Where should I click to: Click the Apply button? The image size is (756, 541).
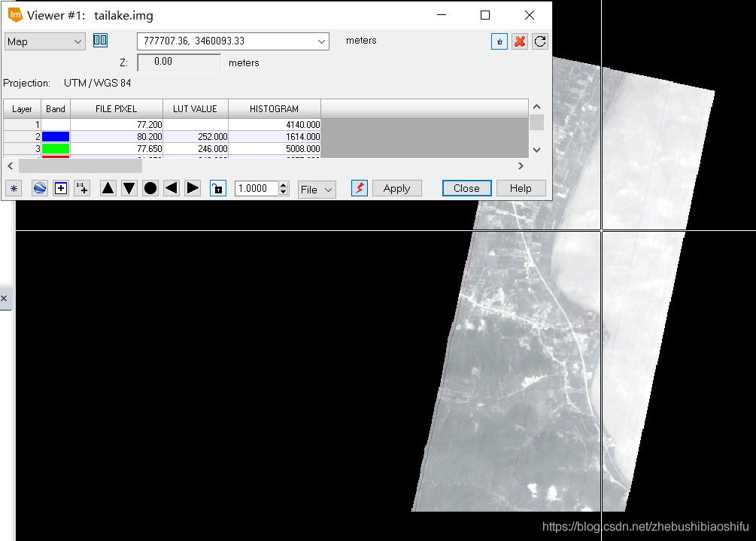point(396,189)
